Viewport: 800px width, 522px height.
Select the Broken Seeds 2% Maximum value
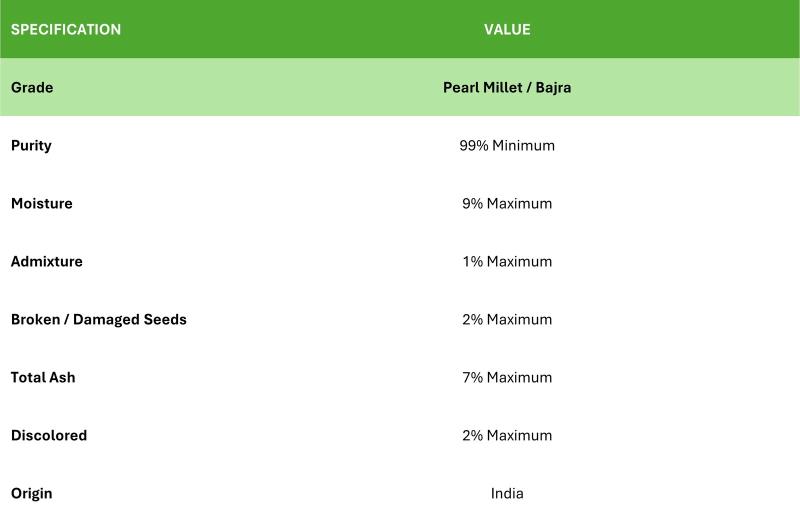[x=507, y=319]
